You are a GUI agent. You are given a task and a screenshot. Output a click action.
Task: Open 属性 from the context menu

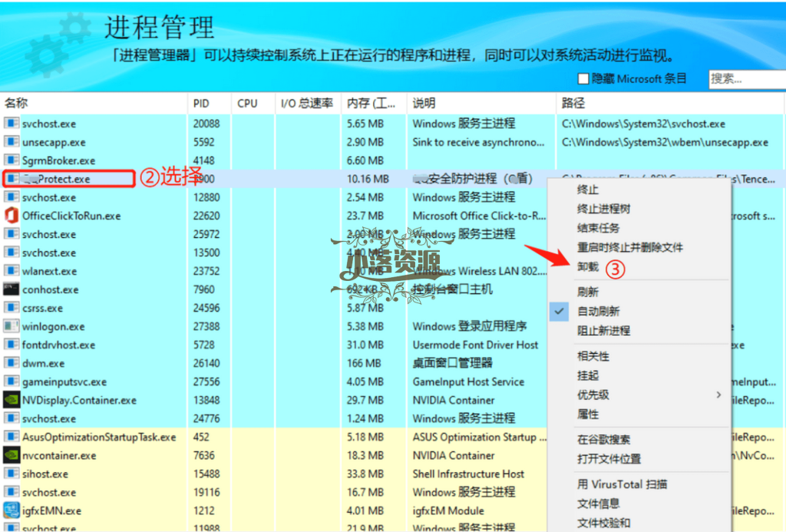tap(587, 415)
